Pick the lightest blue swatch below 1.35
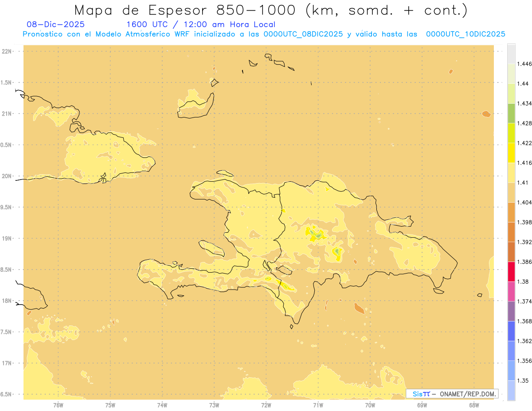The image size is (532, 411). tap(511, 390)
